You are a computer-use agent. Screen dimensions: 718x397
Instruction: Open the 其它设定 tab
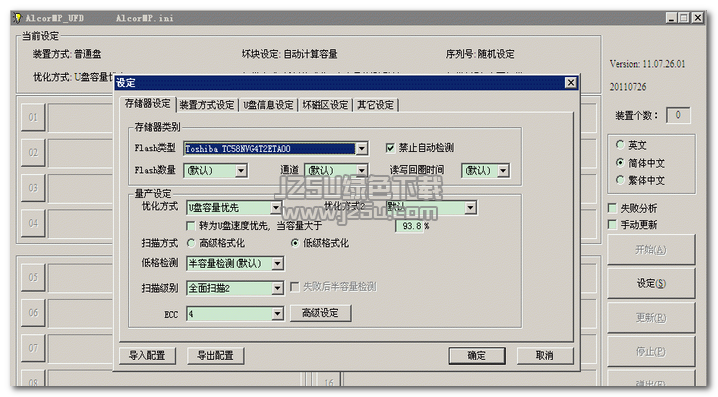coord(375,105)
